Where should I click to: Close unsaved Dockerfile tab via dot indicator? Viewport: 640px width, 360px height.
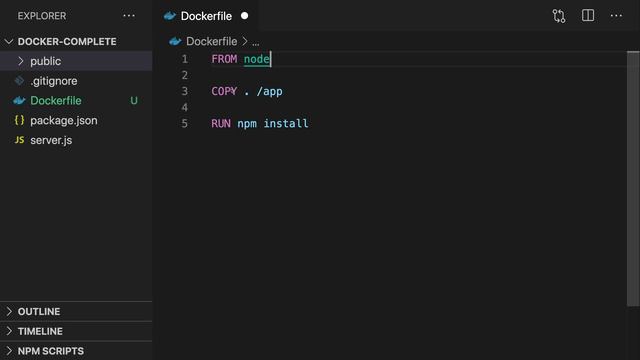[x=244, y=16]
